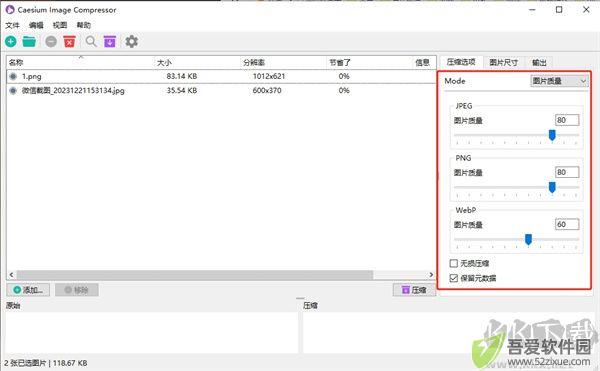Click 35.54 KB size cell
Image resolution: width=600 pixels, height=371 pixels.
[x=182, y=91]
